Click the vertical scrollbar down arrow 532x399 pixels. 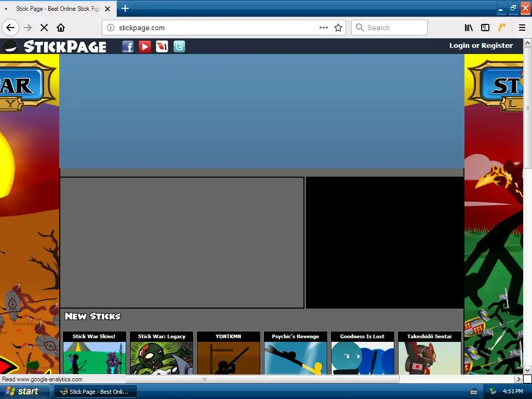pos(527,370)
